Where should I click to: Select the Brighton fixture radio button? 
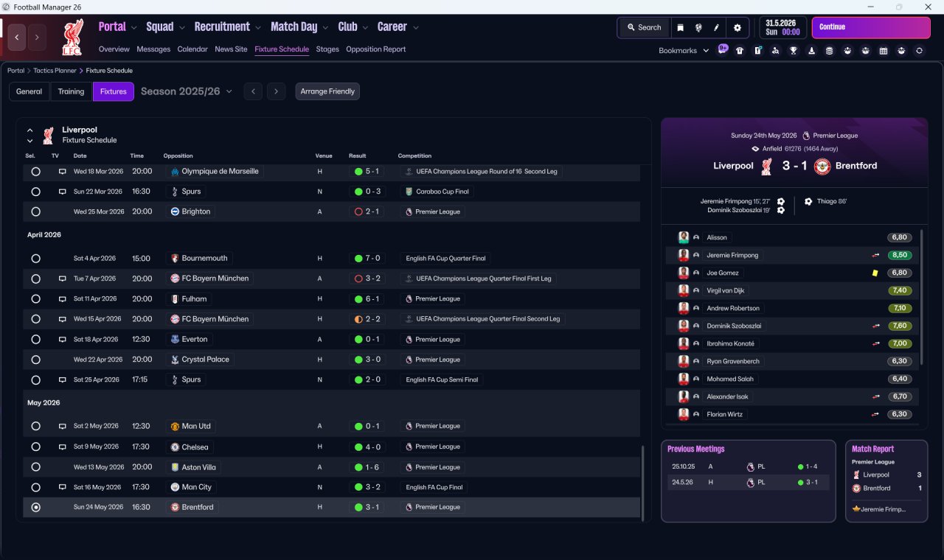35,211
